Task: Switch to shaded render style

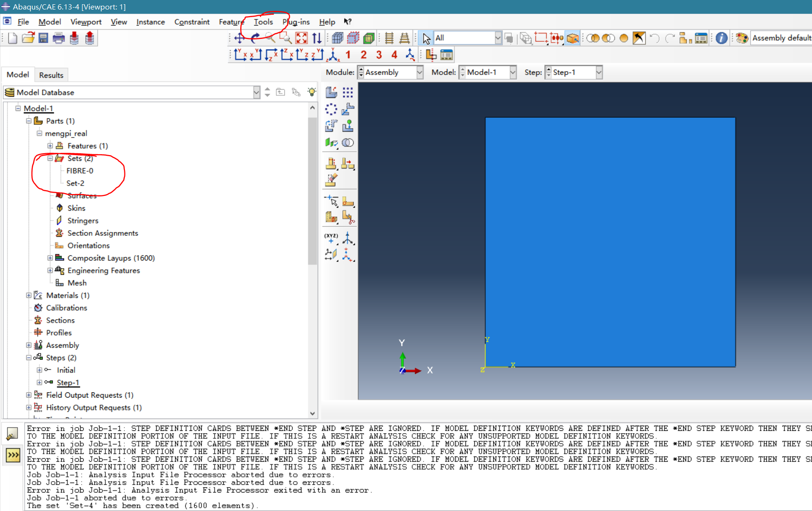Action: click(x=370, y=38)
